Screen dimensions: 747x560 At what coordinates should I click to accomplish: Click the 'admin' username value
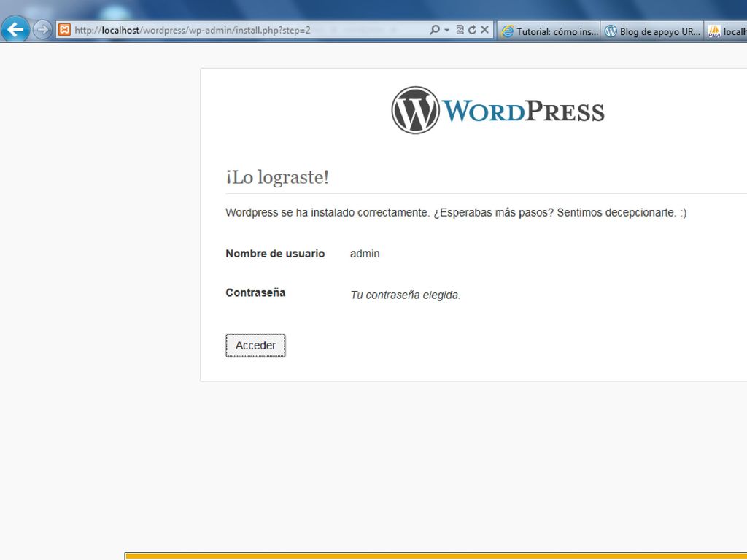tap(365, 253)
